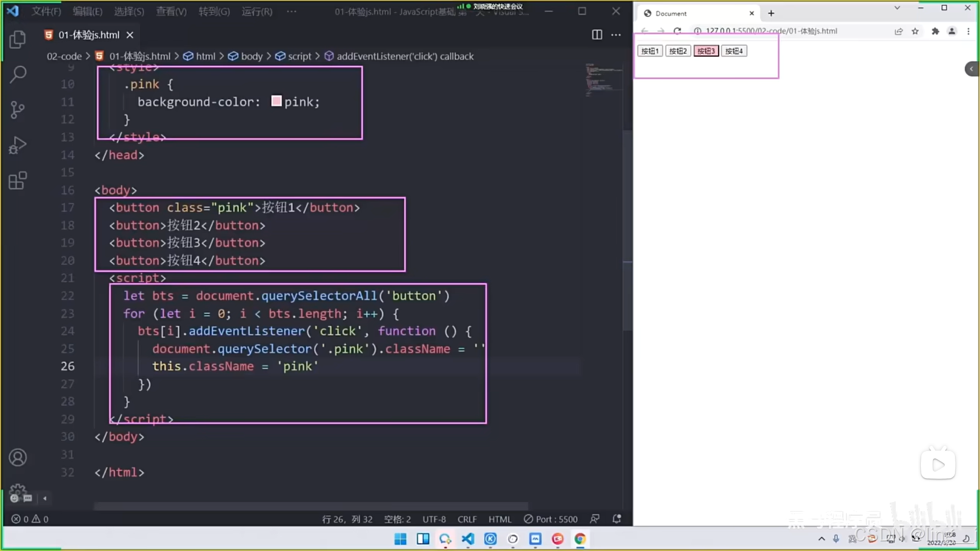Open the editor More Actions ellipsis menu
This screenshot has width=980, height=551.
(x=616, y=35)
